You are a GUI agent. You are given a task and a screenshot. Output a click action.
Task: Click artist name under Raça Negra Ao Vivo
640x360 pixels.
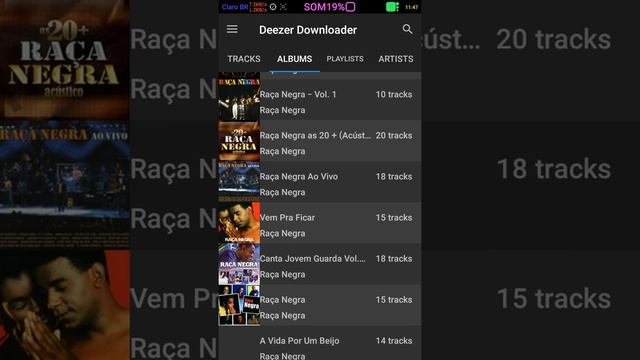click(282, 192)
